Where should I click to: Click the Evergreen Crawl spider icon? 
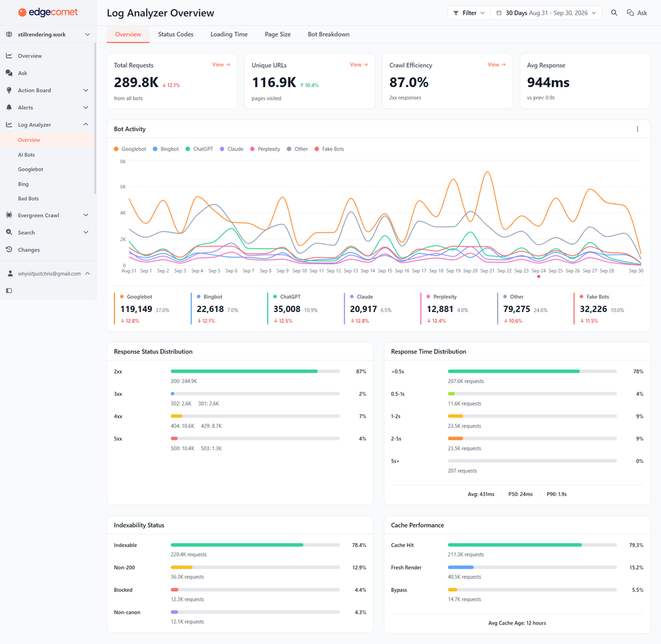(9, 215)
